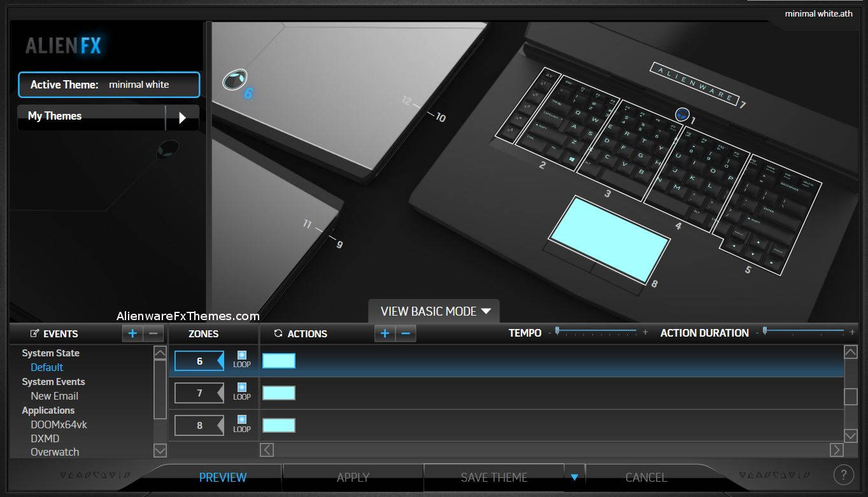Open zone 7 cyan color swatch
Viewport: 868px width, 497px height.
click(x=279, y=393)
